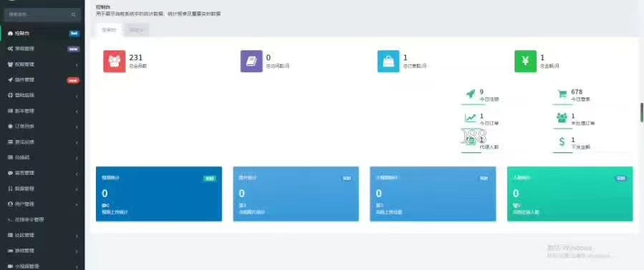Switch to the gray inactive second tab

(x=137, y=30)
